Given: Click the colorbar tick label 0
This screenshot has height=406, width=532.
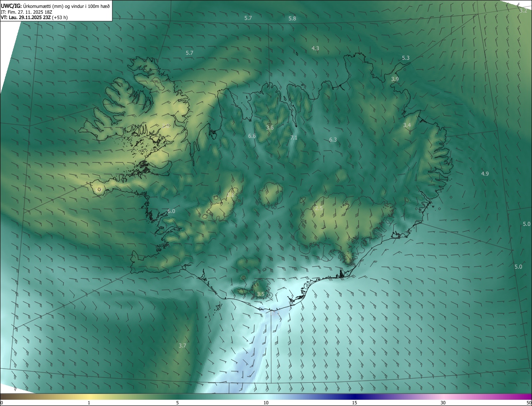Looking at the screenshot, I should [x=2, y=403].
